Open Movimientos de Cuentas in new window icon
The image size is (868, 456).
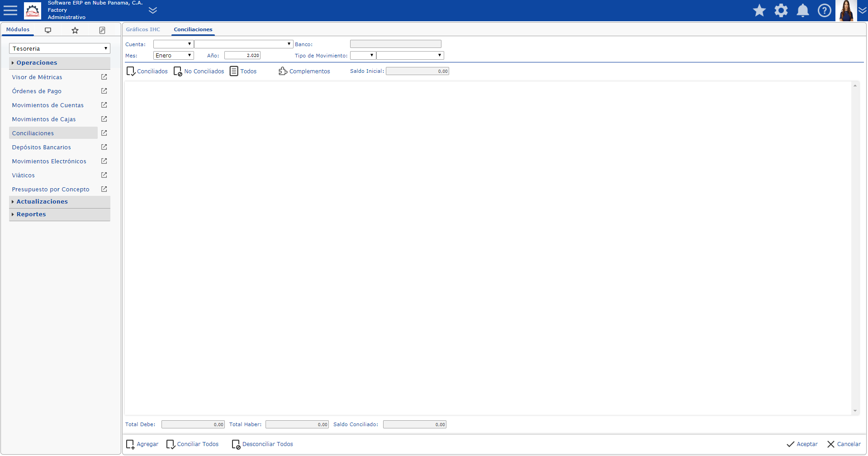[104, 105]
